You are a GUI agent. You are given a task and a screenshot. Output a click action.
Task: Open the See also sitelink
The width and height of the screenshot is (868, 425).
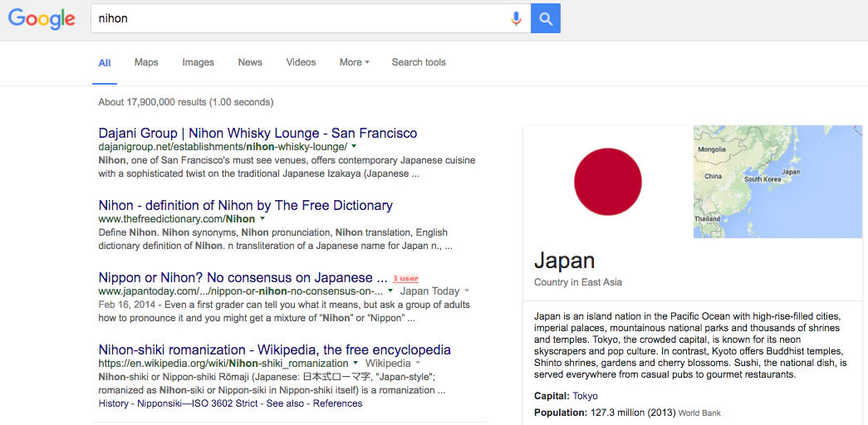[285, 403]
